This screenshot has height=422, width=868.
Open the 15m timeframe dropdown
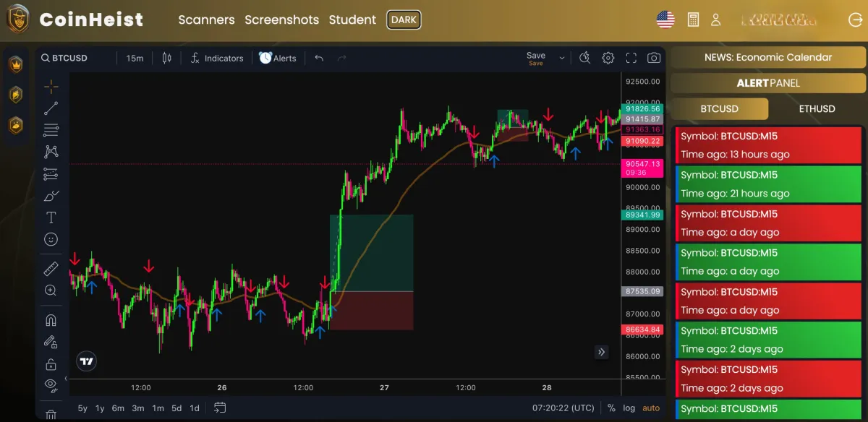pyautogui.click(x=135, y=58)
